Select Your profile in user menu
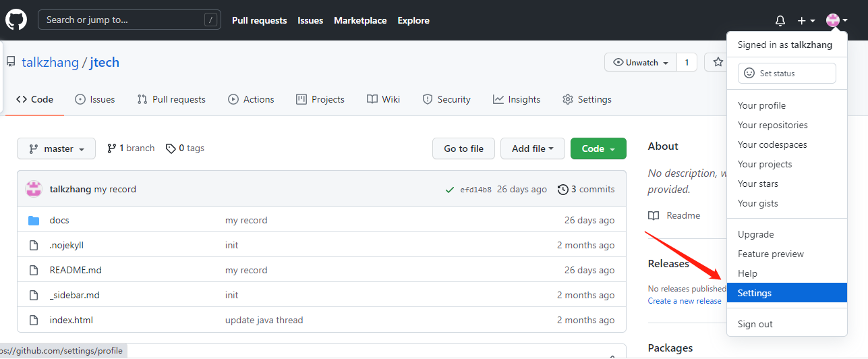Image resolution: width=868 pixels, height=359 pixels. tap(787, 105)
